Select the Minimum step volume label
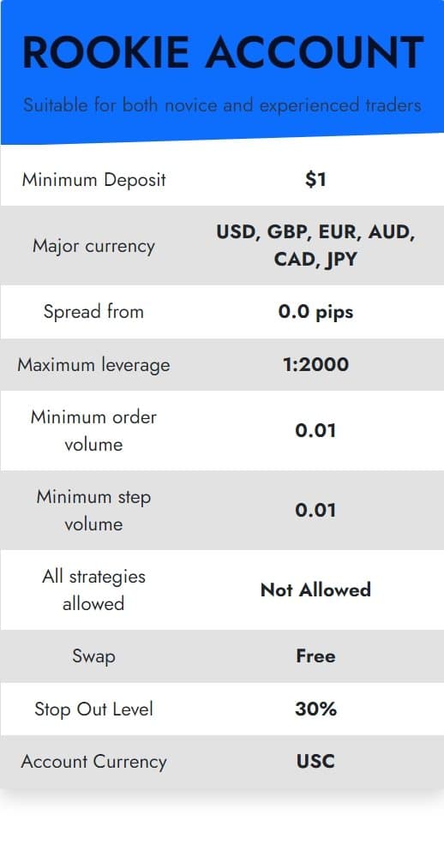 pyautogui.click(x=93, y=510)
